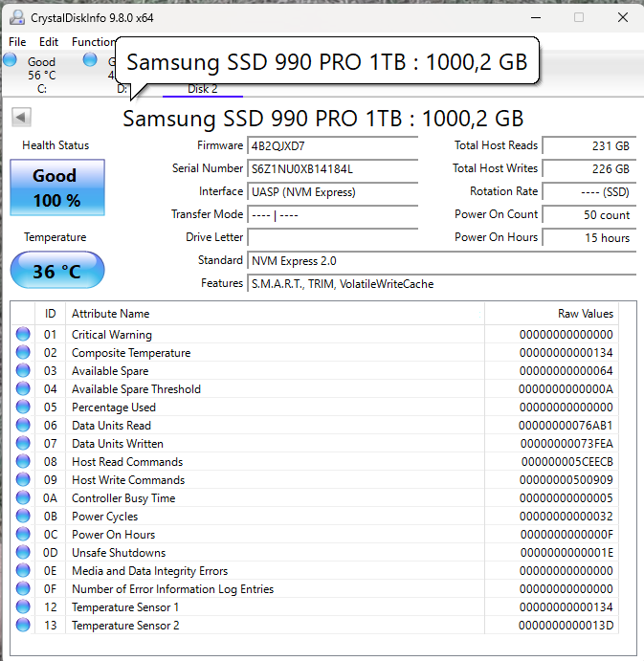The width and height of the screenshot is (644, 661).
Task: Click the status orb for Available Spare row 03
Action: (x=23, y=370)
